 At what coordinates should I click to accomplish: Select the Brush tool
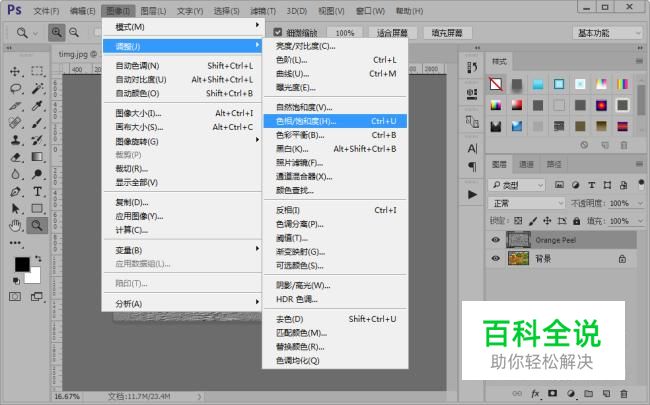coord(37,123)
